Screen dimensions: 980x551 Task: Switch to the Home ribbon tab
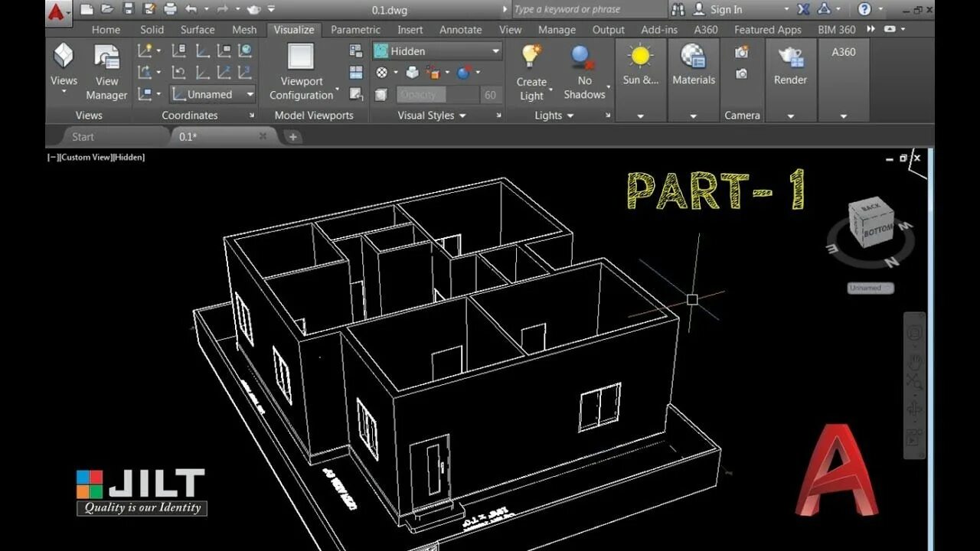(x=106, y=30)
